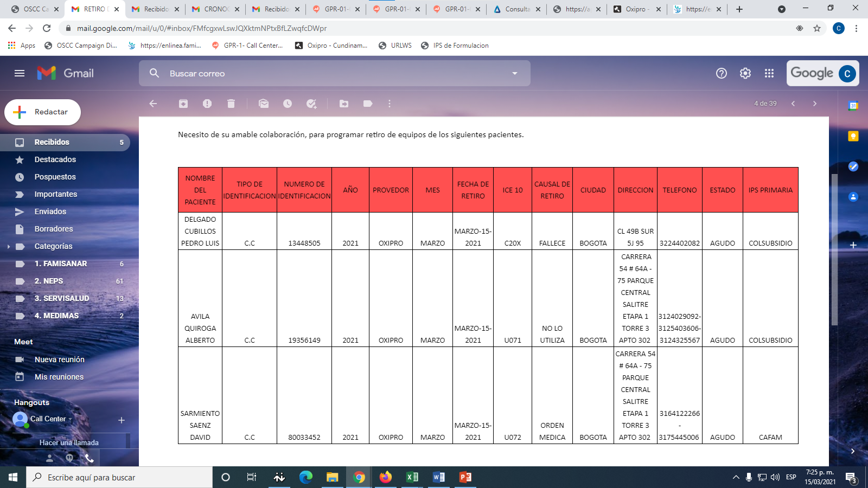
Task: Open the IPS de Formulacion bookmark
Action: click(455, 46)
